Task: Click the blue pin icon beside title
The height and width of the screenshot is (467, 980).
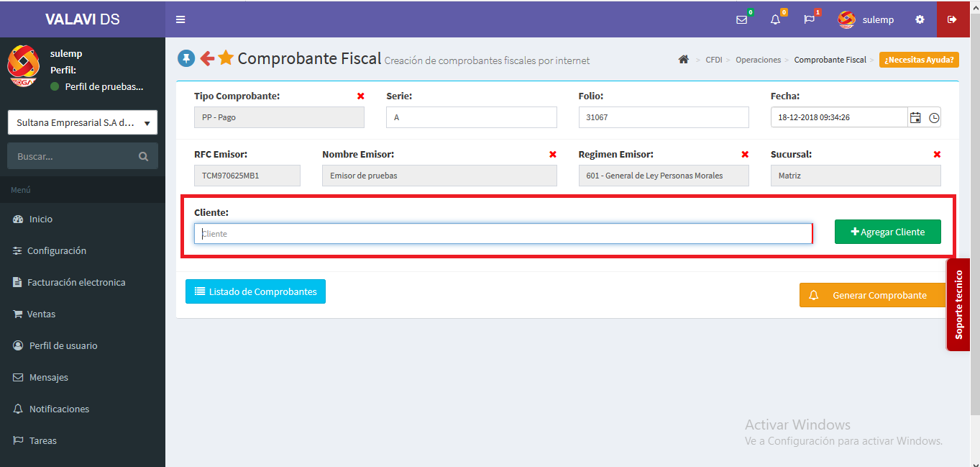Action: (x=186, y=58)
